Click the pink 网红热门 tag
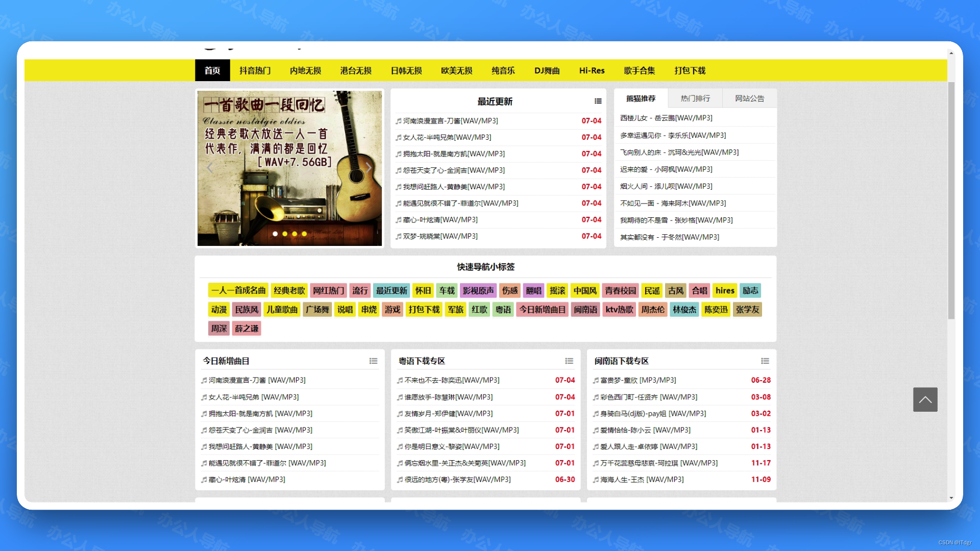This screenshot has height=551, width=980. 328,291
